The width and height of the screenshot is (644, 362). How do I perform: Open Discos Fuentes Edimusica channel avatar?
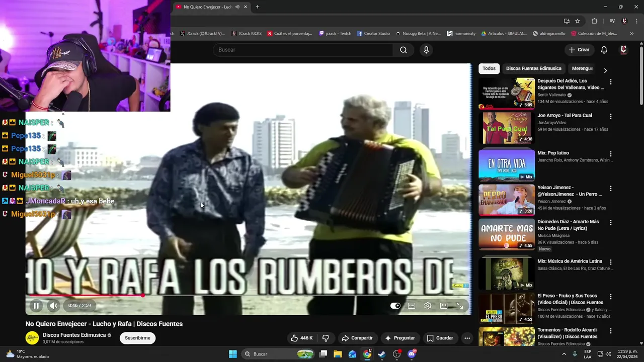pos(32,338)
